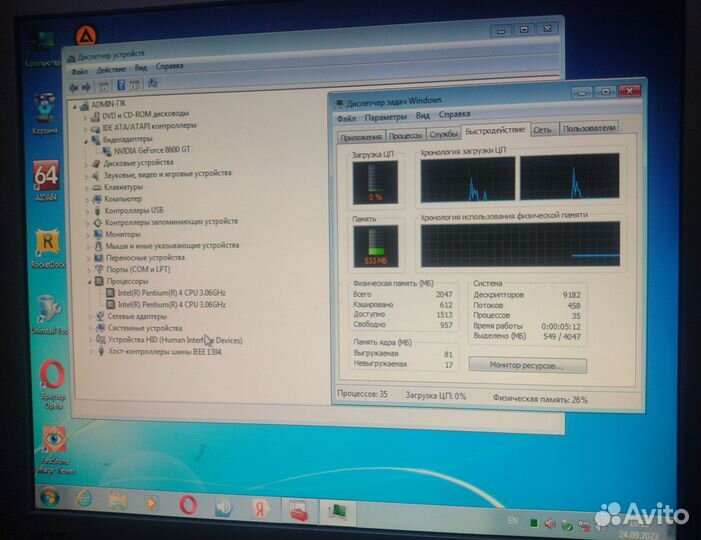Switch to Сеть tab
Viewport: 701px width, 540px height.
pos(542,130)
